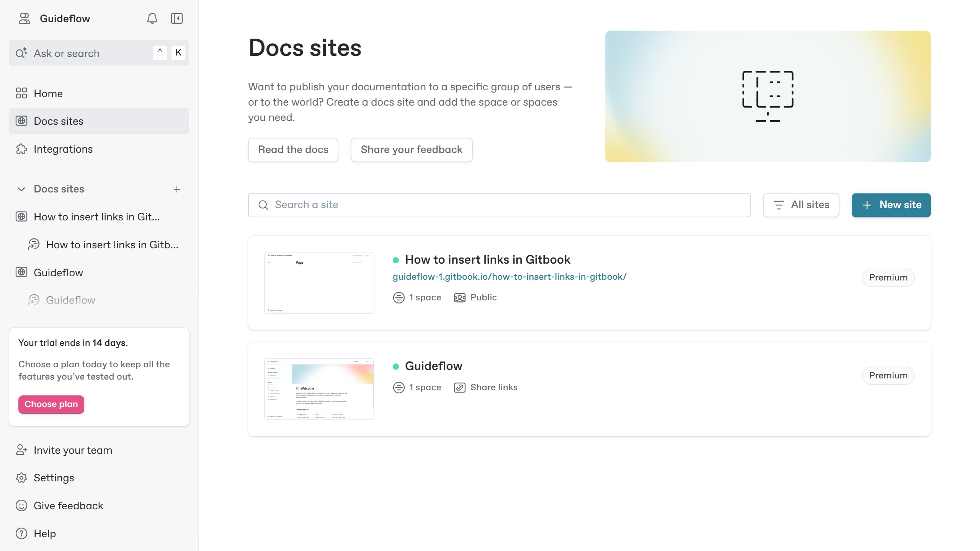Click the space icon next to '1 space' on Guideflow card

tap(399, 388)
